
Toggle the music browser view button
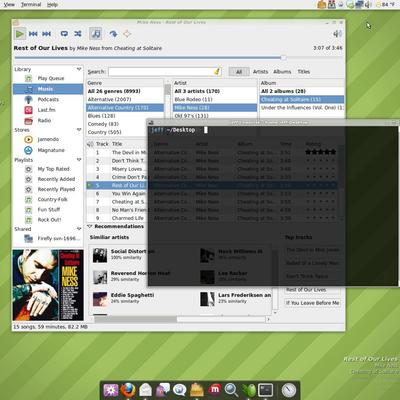pos(95,34)
